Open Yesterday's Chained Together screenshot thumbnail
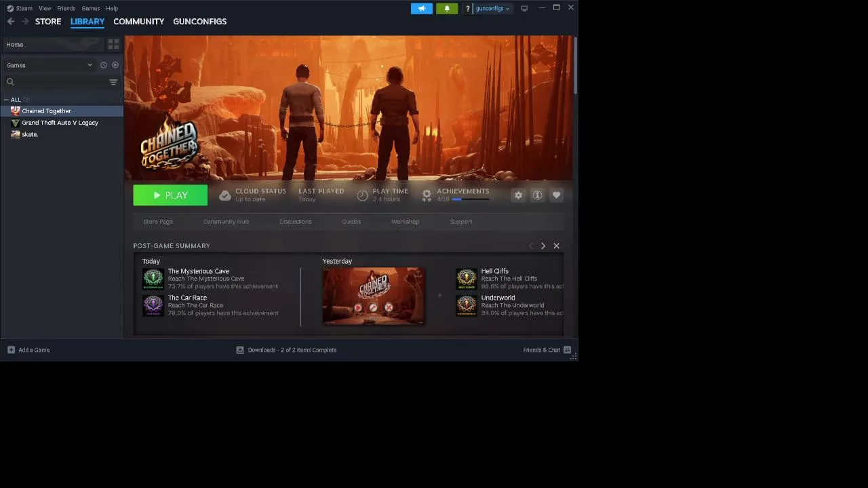This screenshot has width=868, height=488. 374,296
